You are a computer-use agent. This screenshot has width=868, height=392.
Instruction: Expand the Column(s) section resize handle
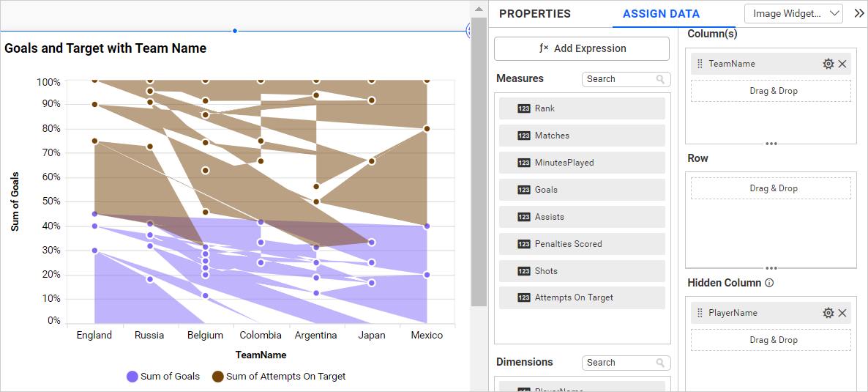click(x=771, y=144)
